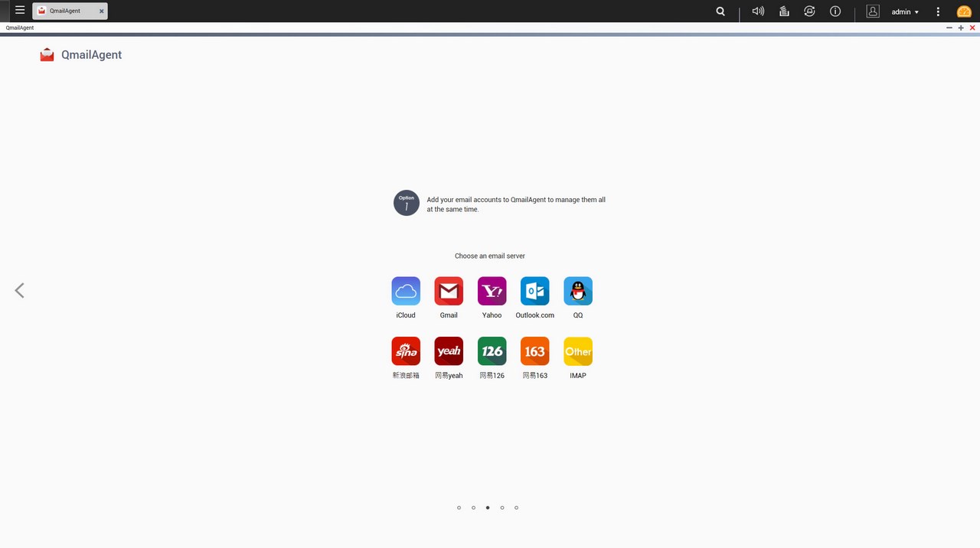
Task: Choose the 163 (网易163) mail icon
Action: [534, 351]
